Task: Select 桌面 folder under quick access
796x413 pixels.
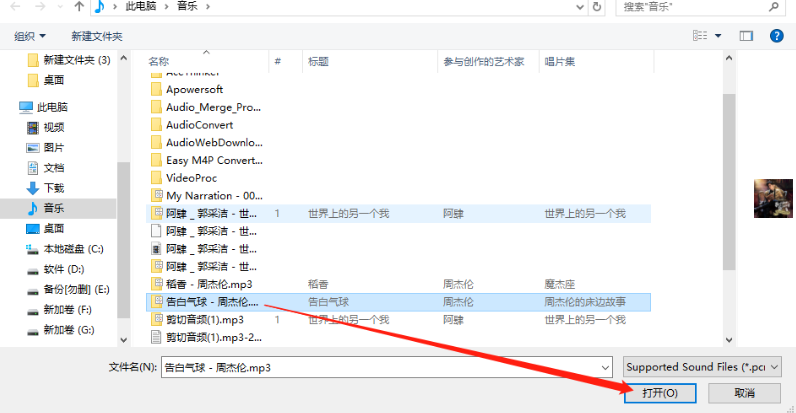Action: click(46, 80)
